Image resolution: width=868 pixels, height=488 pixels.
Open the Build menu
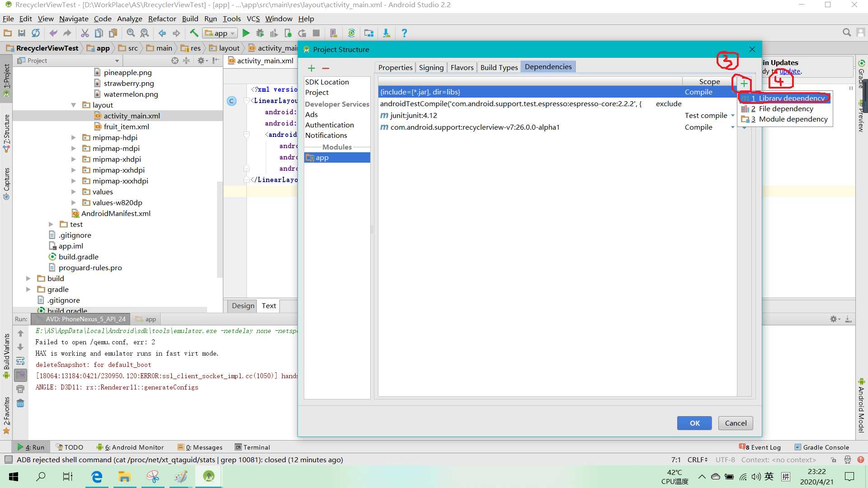click(190, 19)
